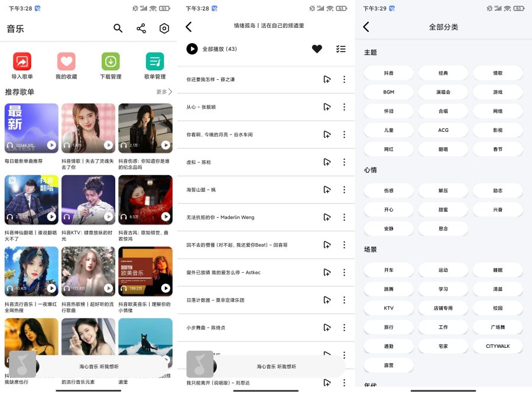Go back from the 全部分类 page
532x394 pixels.
click(366, 27)
